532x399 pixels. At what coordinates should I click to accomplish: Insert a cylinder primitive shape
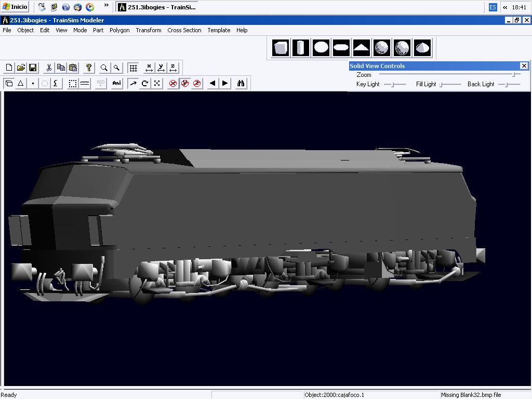[301, 48]
